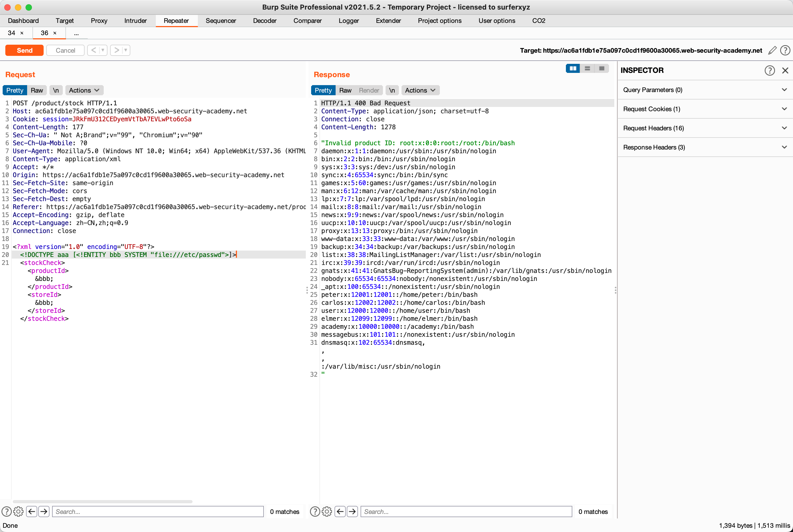Open the response Actions dropdown

pos(420,90)
